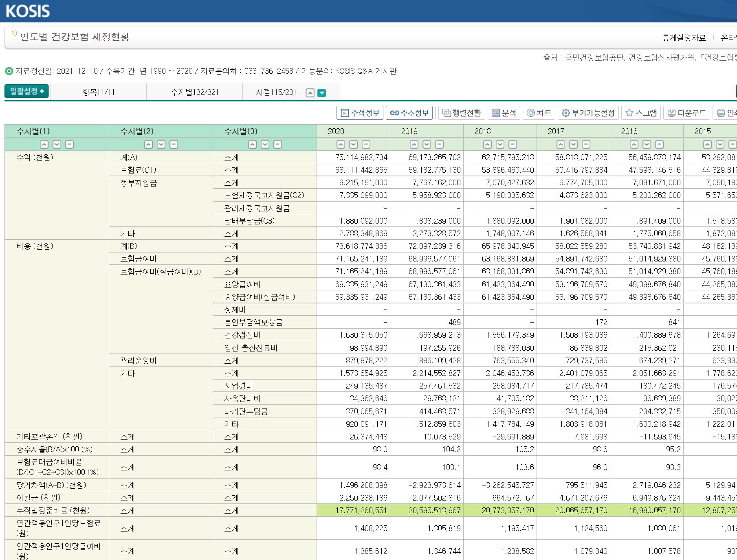
Task: Click the minus icon under 수지별(1)
Action: [x=70, y=144]
